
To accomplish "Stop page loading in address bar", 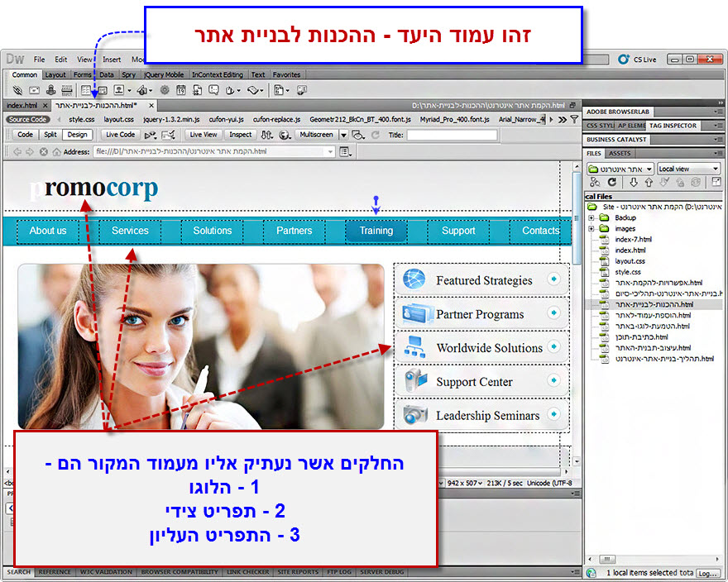I will (44, 152).
